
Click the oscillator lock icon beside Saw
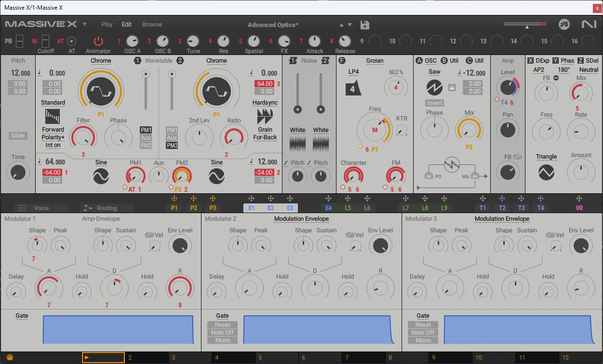(452, 87)
